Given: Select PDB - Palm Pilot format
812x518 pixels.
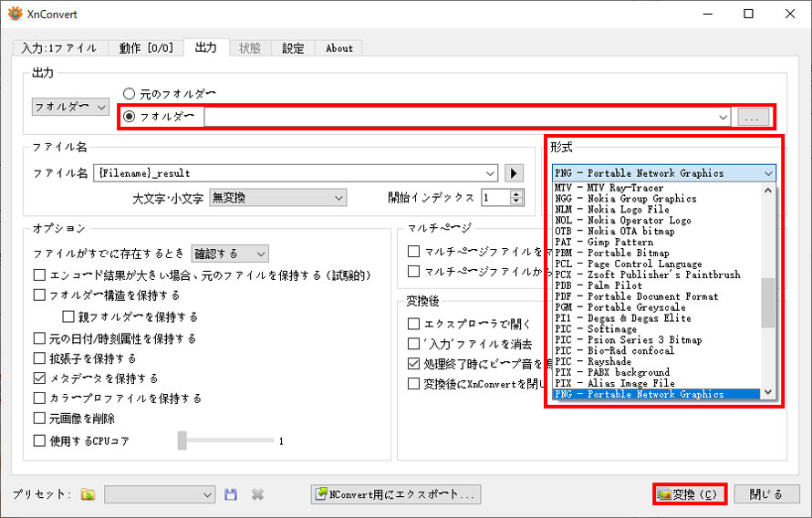Looking at the screenshot, I should tap(657, 285).
